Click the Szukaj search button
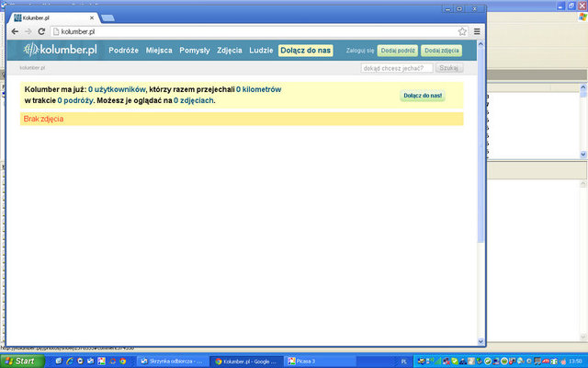This screenshot has width=588, height=368. point(449,68)
